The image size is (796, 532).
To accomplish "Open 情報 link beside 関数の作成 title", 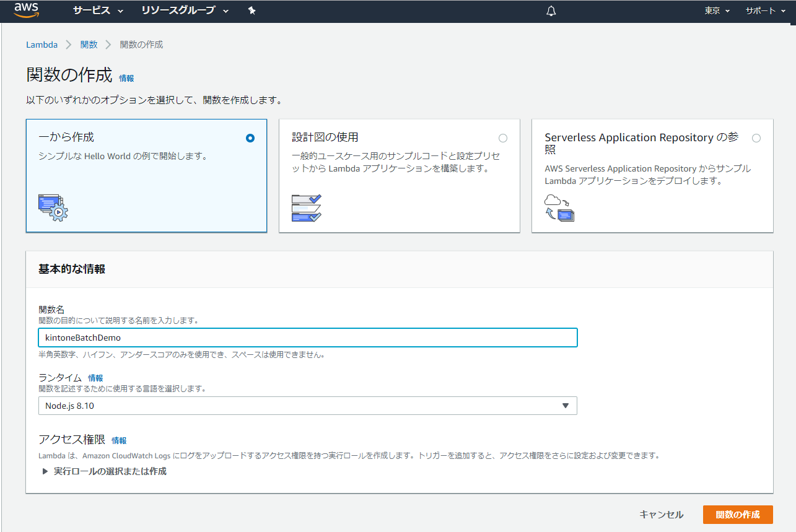I will pyautogui.click(x=126, y=78).
